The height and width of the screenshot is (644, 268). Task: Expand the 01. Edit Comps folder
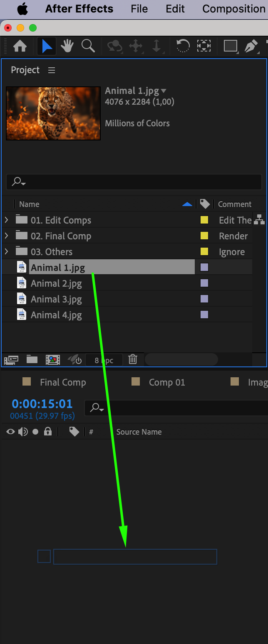(x=6, y=220)
